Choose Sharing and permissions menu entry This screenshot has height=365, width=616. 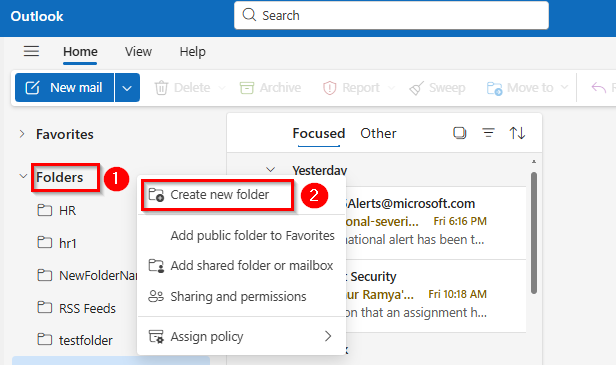[241, 296]
